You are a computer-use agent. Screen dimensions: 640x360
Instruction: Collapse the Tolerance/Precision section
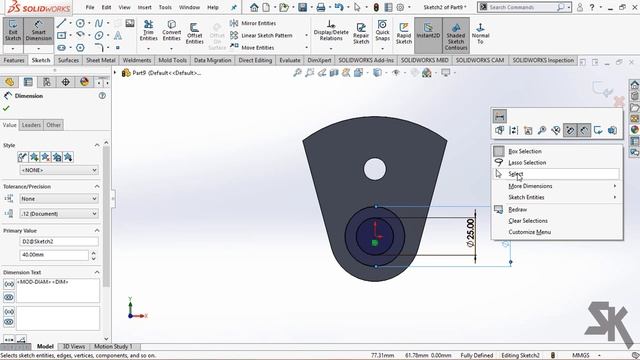tap(97, 187)
